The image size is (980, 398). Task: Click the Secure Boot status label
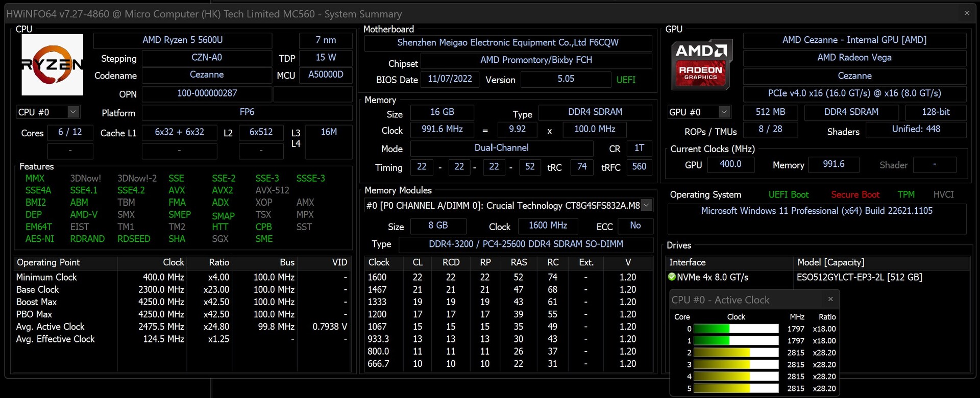(855, 194)
